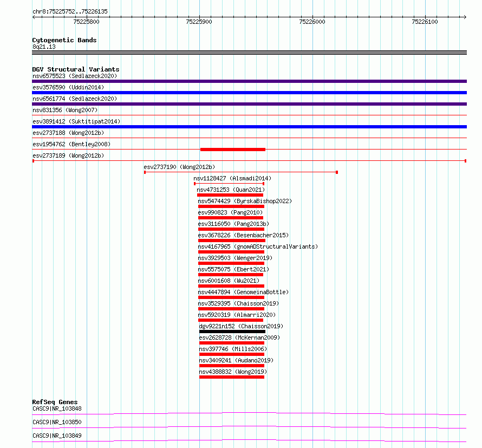Viewport: 482px width, 448px height.
Task: Open gene CASC9|NR_103849
Action: (x=57, y=436)
